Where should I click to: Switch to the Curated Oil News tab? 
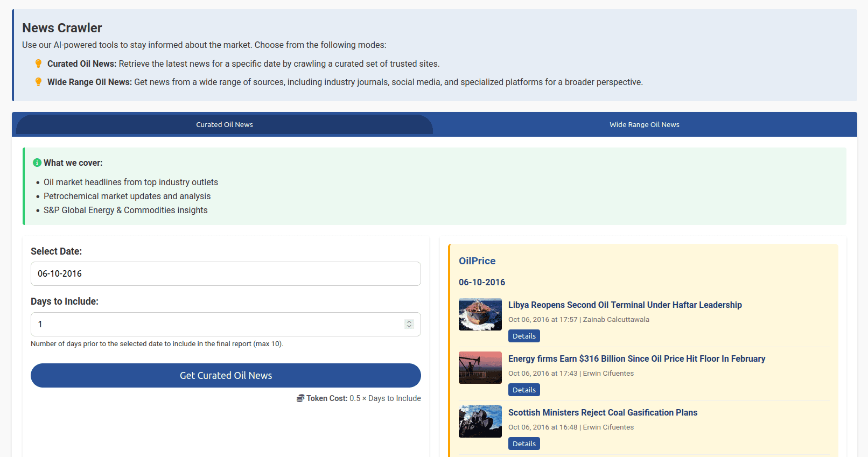click(224, 124)
